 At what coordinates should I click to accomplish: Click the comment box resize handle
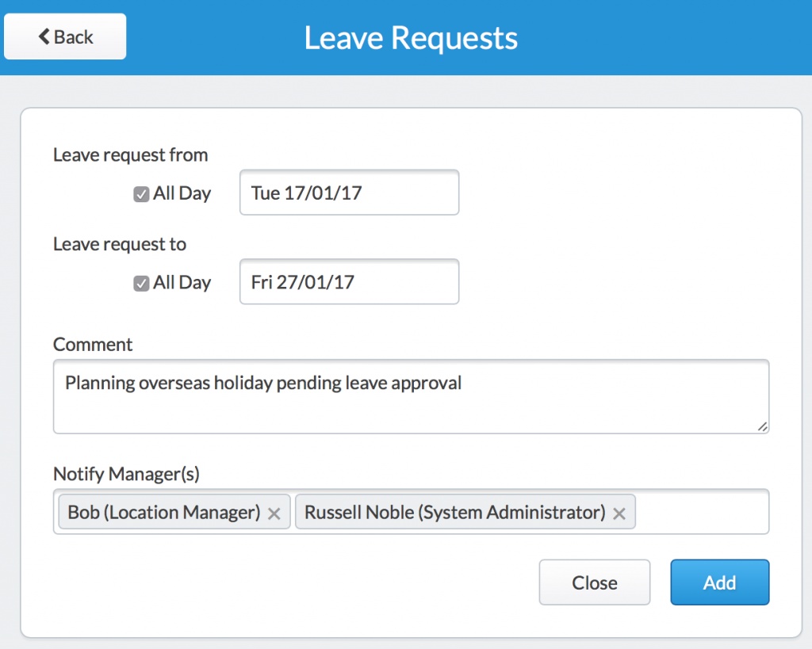762,426
